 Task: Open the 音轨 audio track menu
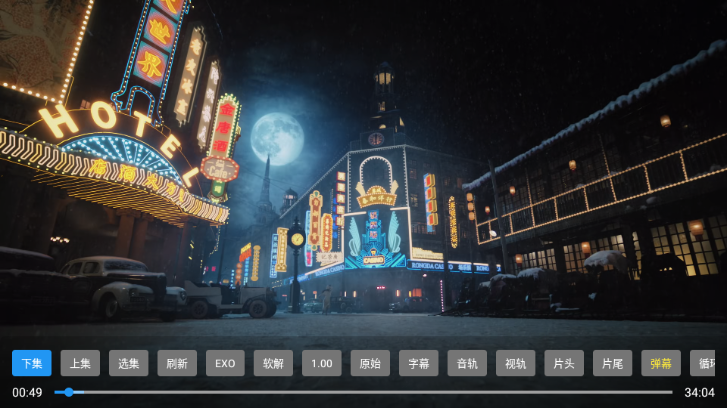tap(467, 363)
